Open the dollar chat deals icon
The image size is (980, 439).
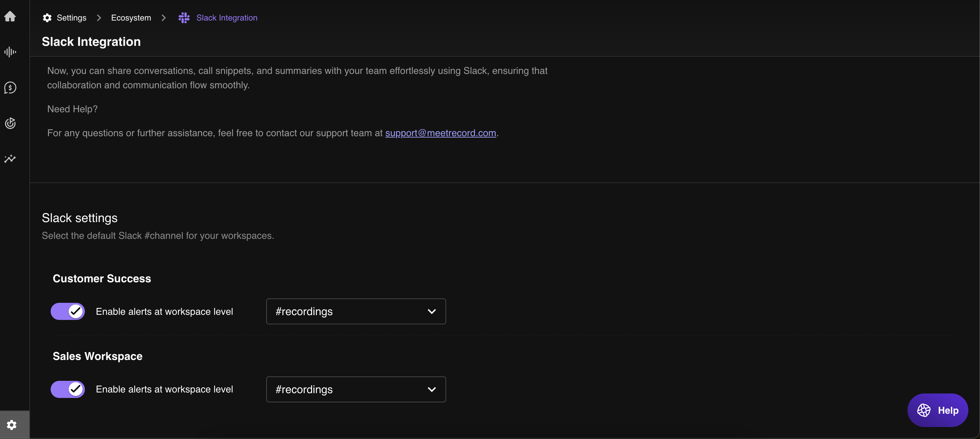pyautogui.click(x=10, y=88)
